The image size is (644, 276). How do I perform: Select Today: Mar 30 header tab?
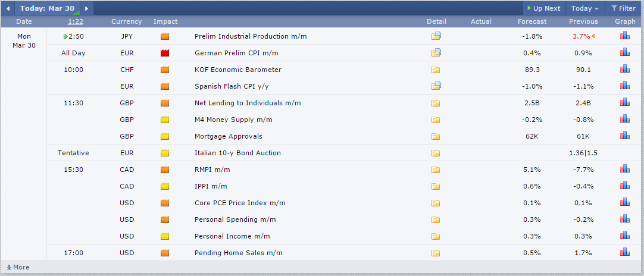pyautogui.click(x=47, y=8)
